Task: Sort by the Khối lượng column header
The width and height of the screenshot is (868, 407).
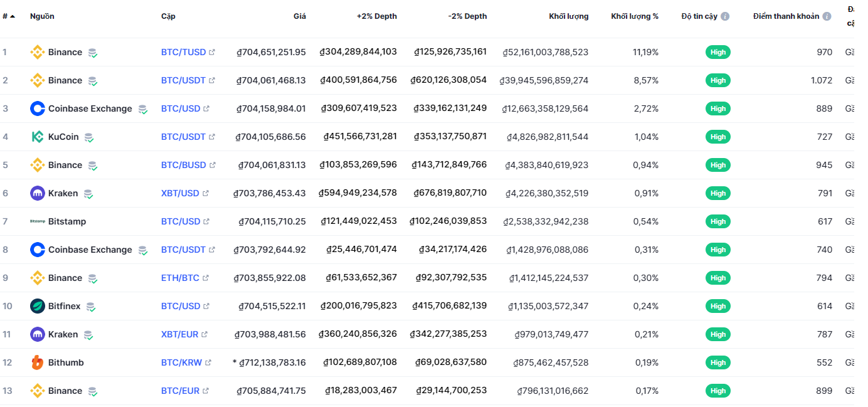Action: point(568,16)
